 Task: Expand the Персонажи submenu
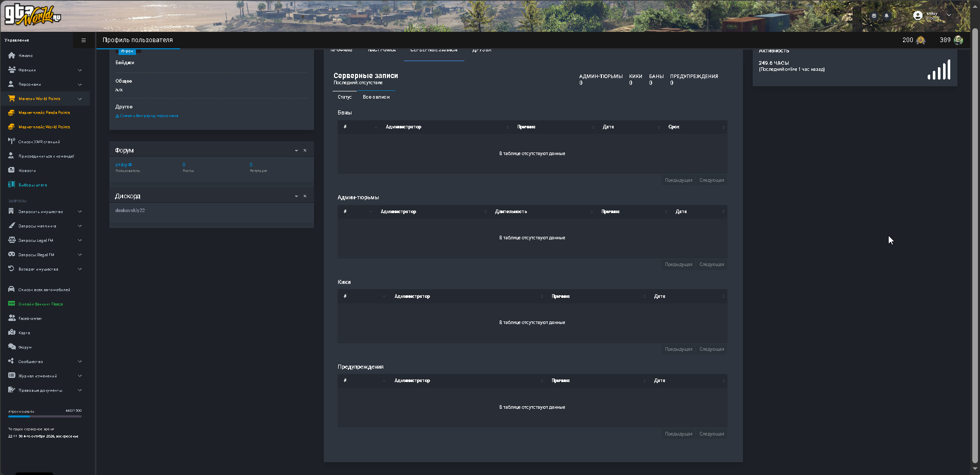coord(80,84)
